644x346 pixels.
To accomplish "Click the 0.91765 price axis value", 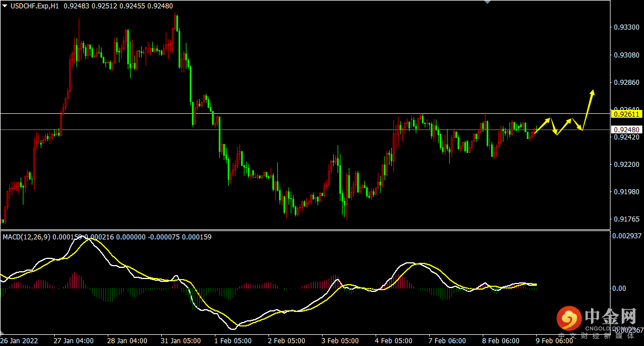I will pyautogui.click(x=626, y=219).
